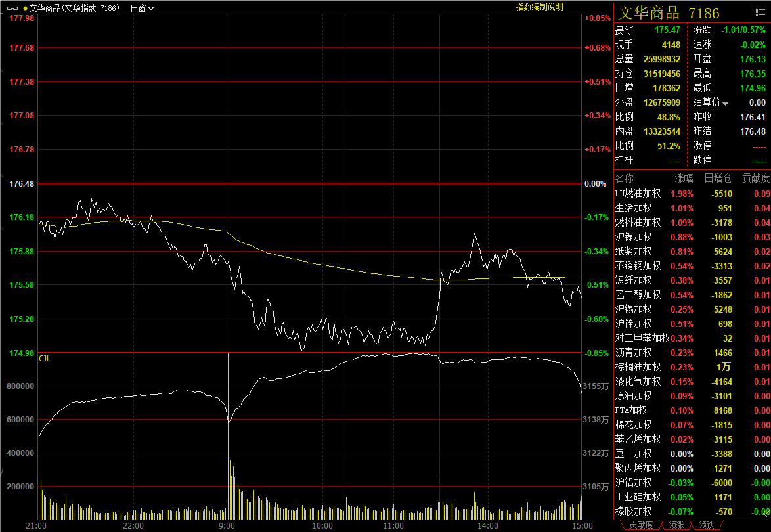This screenshot has width=771, height=532.
Task: Click the yellow scroll-down chevron in list
Action: point(765,511)
